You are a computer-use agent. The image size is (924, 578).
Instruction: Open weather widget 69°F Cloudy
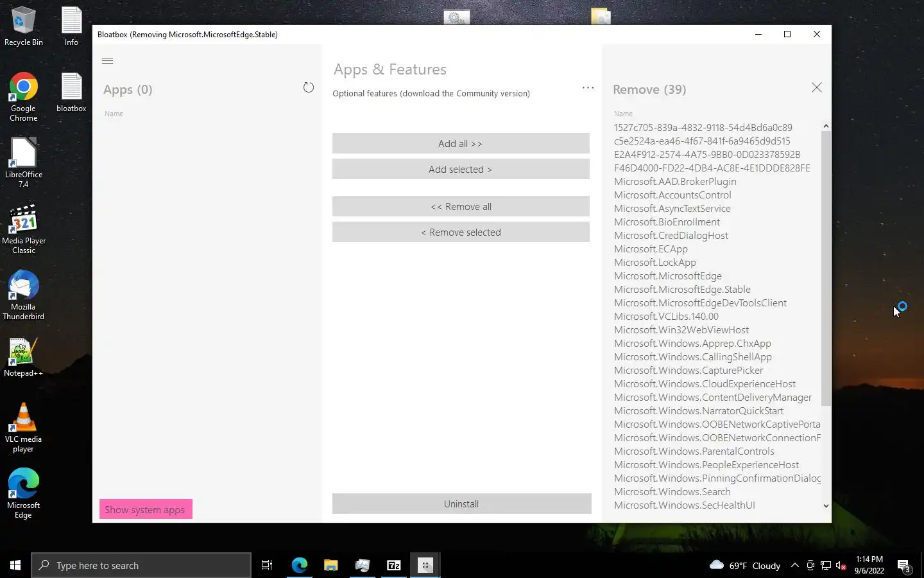[745, 565]
